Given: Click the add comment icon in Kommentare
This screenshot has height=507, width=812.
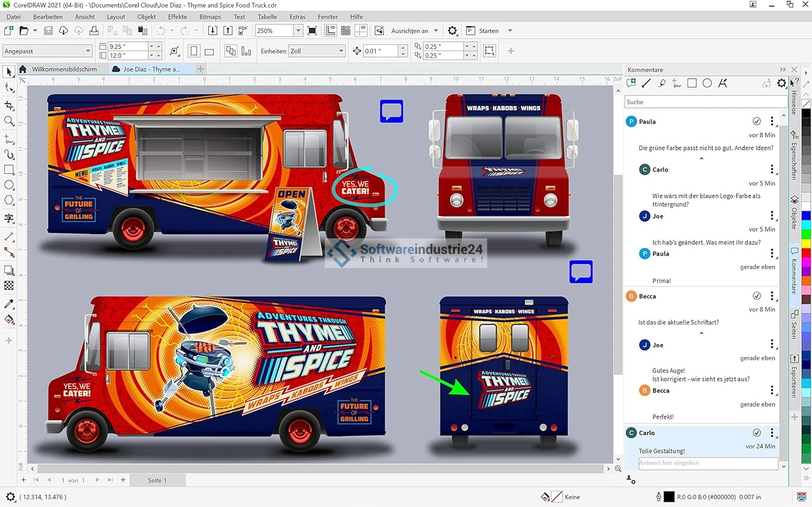Looking at the screenshot, I should pos(631,83).
